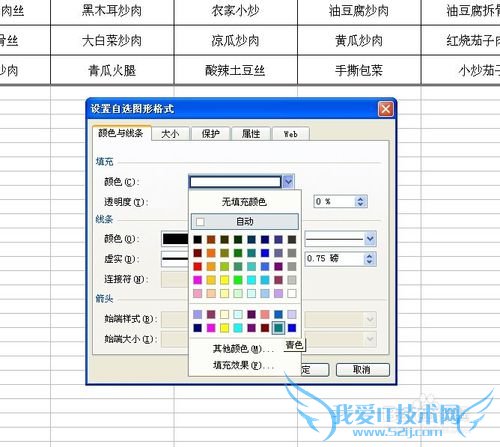The height and width of the screenshot is (447, 500).
Task: Pick the coral swatch below the divider
Action: (265, 314)
